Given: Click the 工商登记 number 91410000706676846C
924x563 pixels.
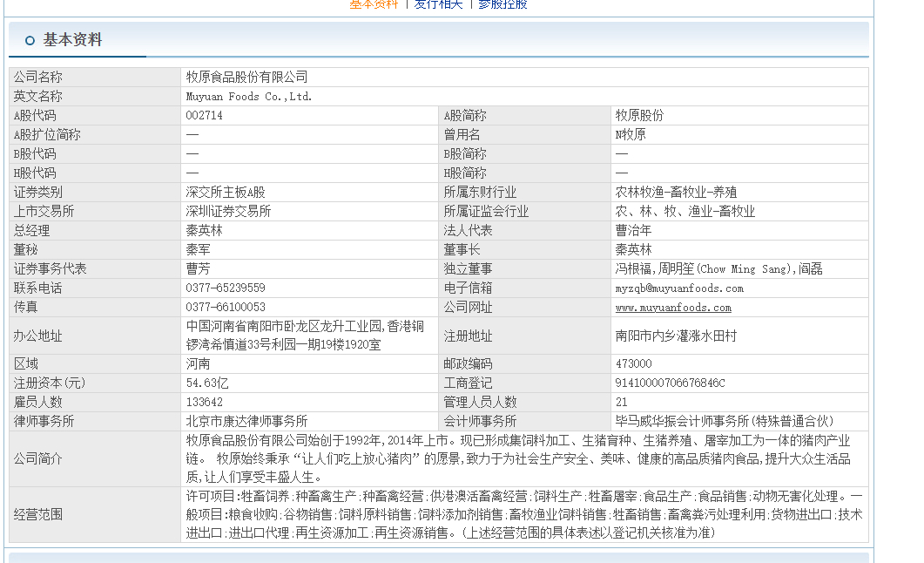Looking at the screenshot, I should [670, 383].
